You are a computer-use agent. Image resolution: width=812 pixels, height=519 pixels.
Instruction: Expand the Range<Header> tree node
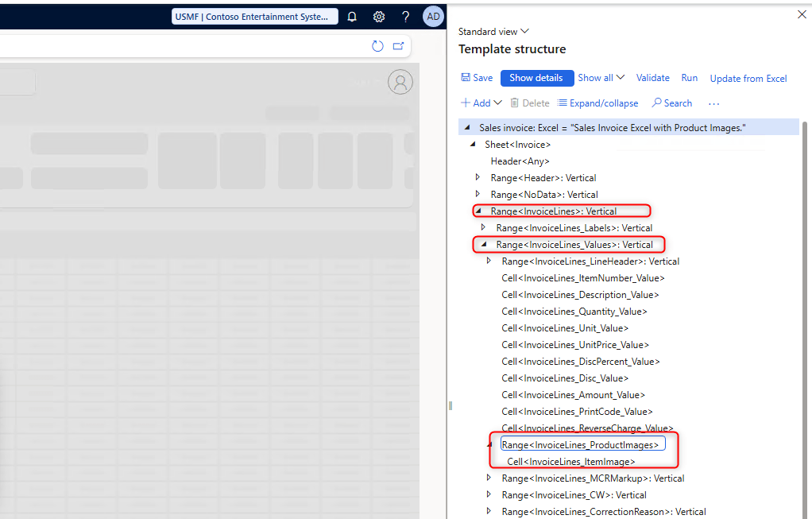478,178
